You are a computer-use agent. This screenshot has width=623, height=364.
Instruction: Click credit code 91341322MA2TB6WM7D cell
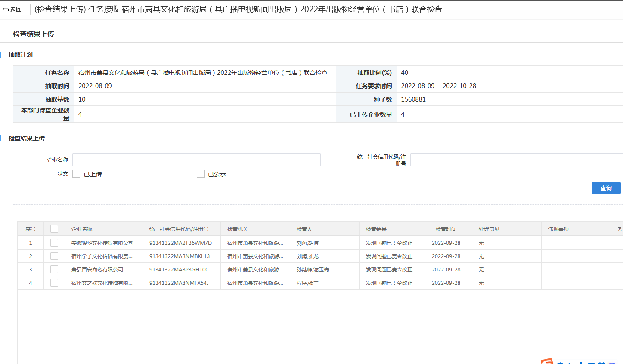[180, 243]
